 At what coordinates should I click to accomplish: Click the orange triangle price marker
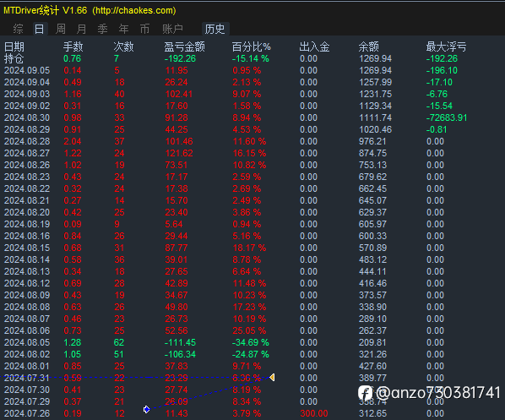(272, 377)
